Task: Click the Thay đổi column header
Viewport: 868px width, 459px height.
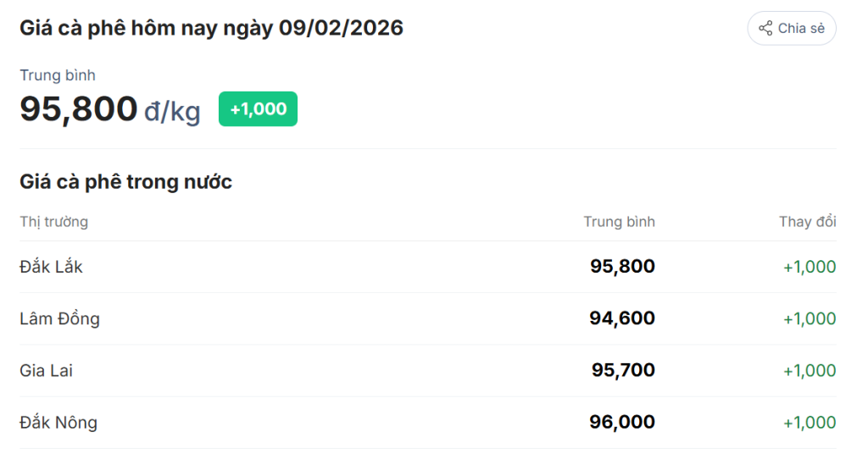Action: (x=807, y=222)
